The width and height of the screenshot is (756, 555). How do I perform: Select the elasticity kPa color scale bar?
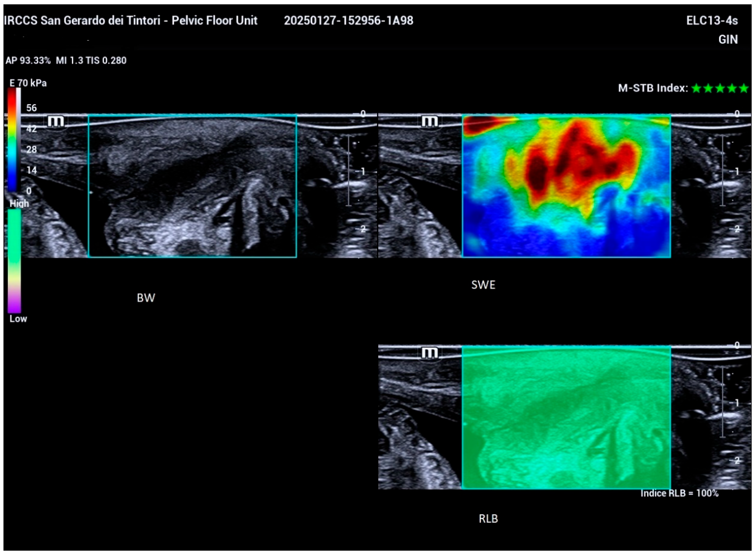pyautogui.click(x=12, y=139)
